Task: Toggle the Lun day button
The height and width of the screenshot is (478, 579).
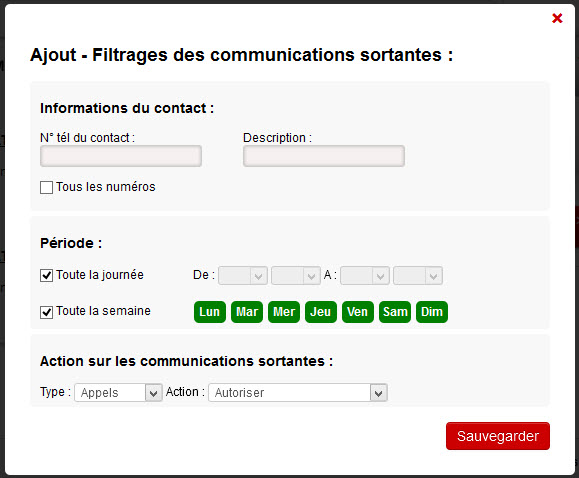Action: pos(210,312)
